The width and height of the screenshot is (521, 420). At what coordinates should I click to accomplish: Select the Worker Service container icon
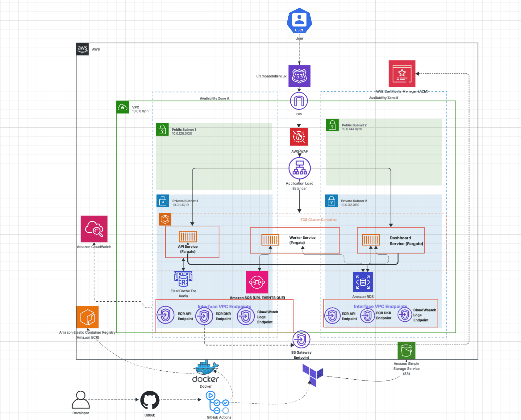270,240
